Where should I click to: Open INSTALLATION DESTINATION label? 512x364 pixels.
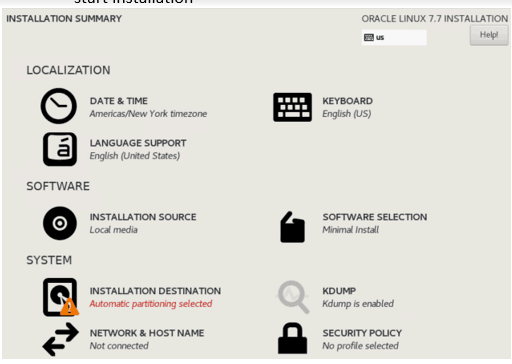tap(155, 291)
